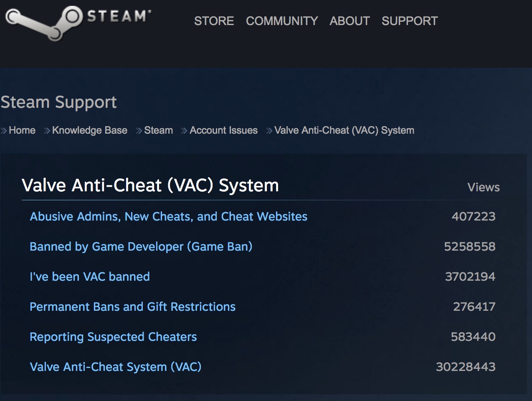Click the chevron icon before Knowledge Base
Image resolution: width=532 pixels, height=401 pixels.
pos(47,131)
